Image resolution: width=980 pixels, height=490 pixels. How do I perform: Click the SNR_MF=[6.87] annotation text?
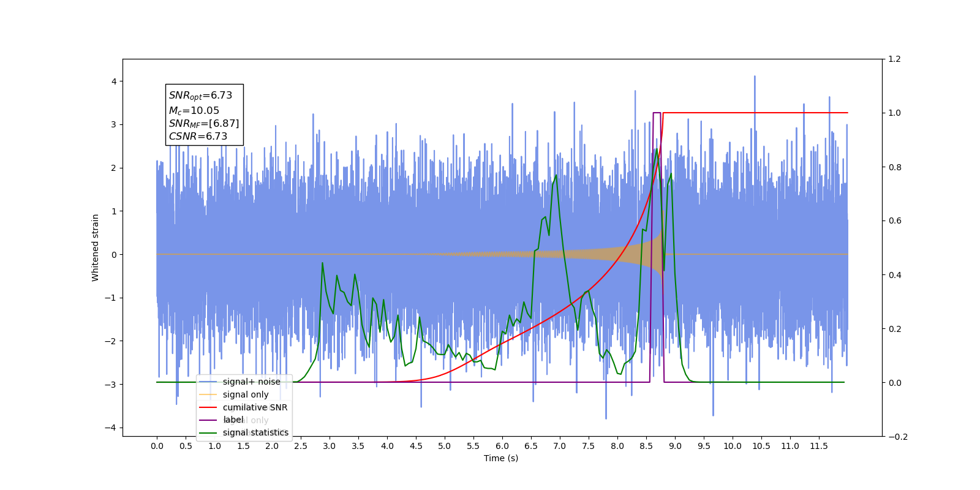(x=204, y=124)
